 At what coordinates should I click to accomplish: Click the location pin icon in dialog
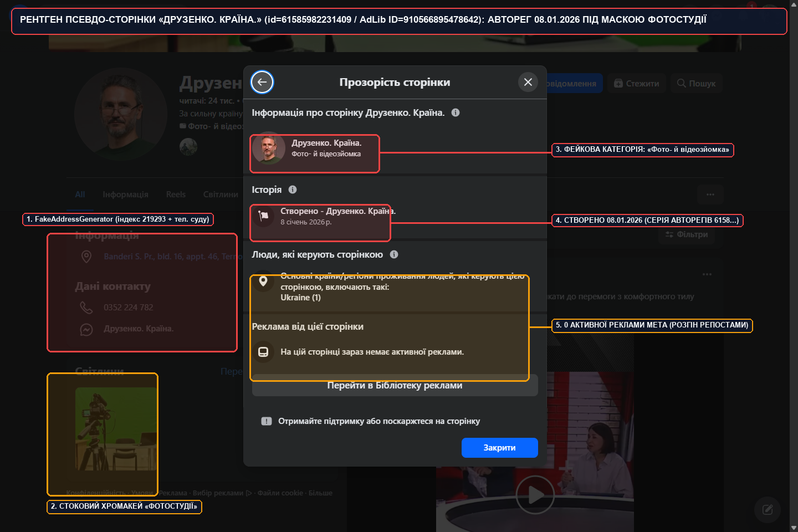(x=263, y=281)
